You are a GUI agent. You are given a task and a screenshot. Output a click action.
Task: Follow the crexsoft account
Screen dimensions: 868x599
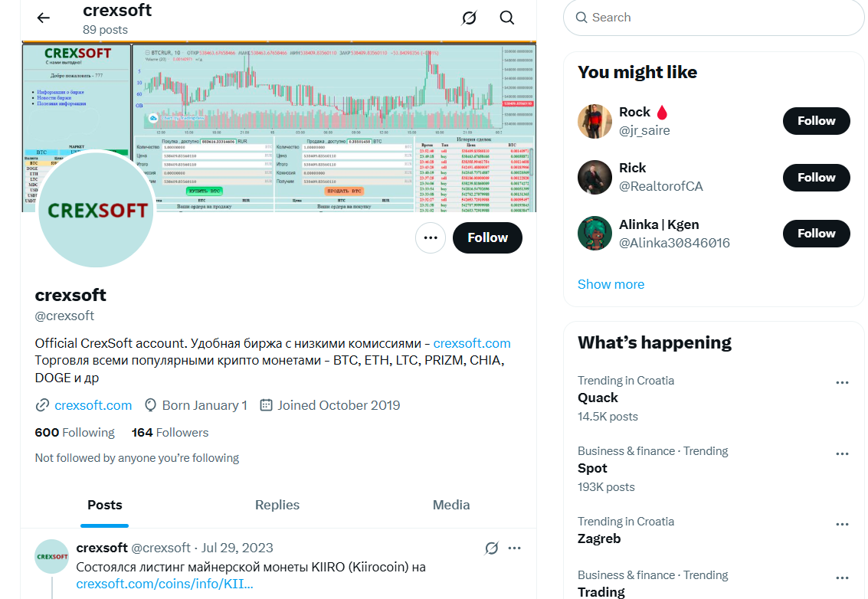tap(487, 238)
